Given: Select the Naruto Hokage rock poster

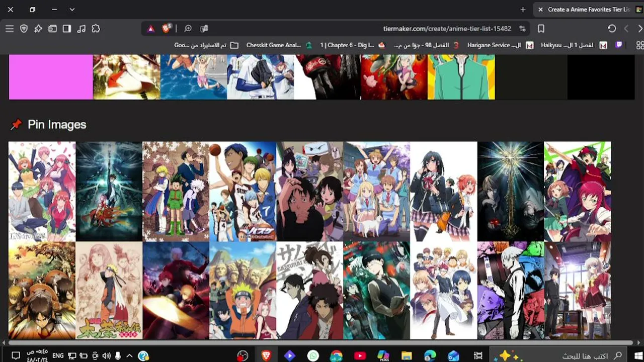Looking at the screenshot, I should (243, 291).
